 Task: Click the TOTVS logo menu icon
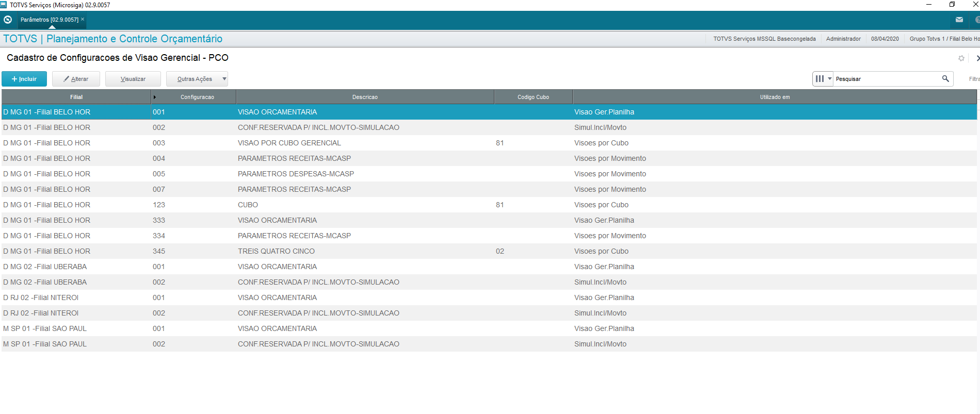pyautogui.click(x=8, y=20)
